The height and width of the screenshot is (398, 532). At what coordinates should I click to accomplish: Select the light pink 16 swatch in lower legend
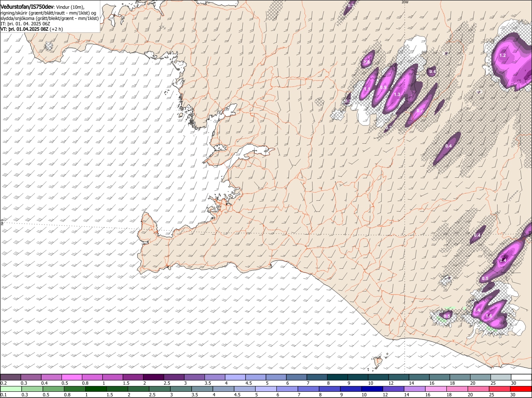point(436,389)
